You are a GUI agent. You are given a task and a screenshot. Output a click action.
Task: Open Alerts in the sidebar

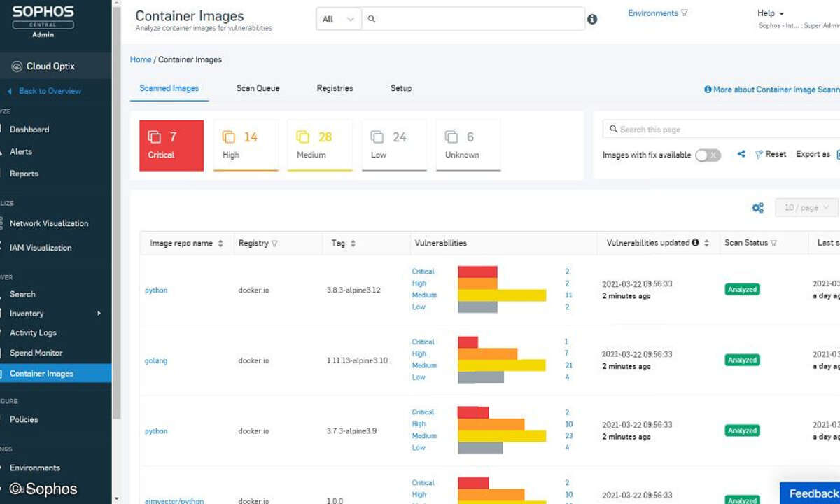coord(21,152)
